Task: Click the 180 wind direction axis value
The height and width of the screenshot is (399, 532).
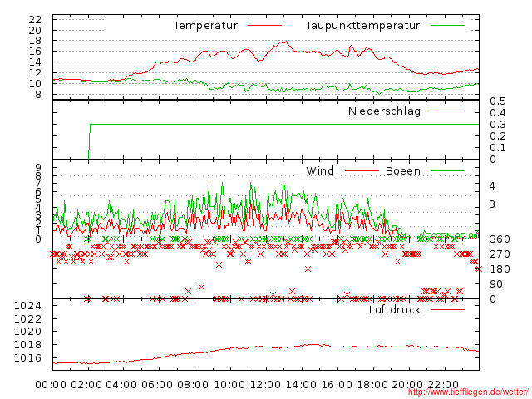Action: click(500, 269)
